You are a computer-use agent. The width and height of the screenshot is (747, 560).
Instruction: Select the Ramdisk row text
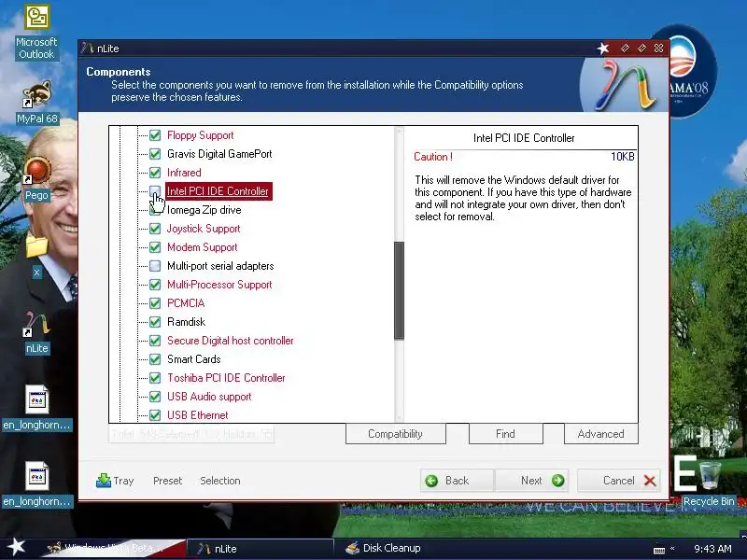pos(186,322)
